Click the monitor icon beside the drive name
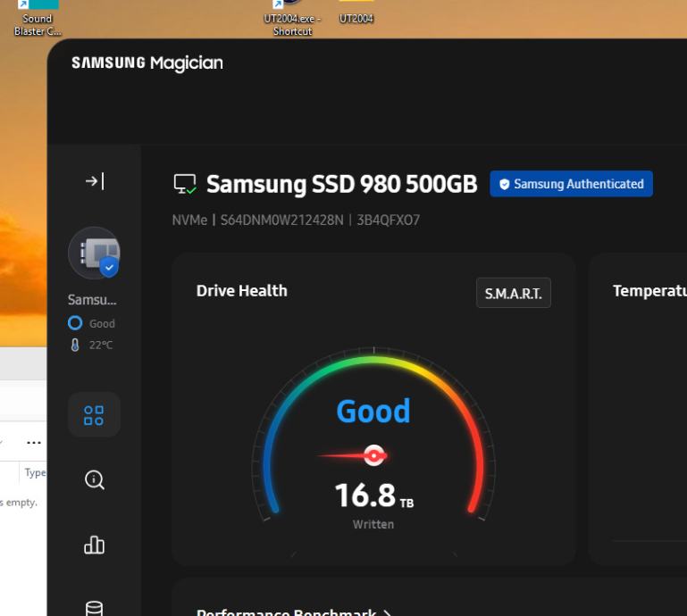This screenshot has height=616, width=687. pos(185,185)
